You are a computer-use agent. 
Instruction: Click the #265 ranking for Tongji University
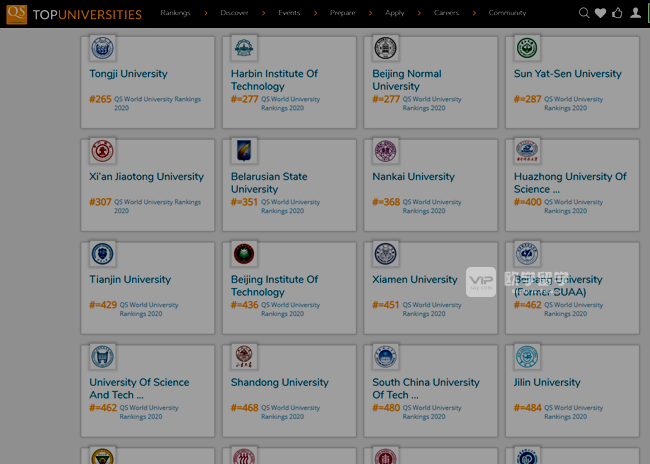[x=100, y=99]
